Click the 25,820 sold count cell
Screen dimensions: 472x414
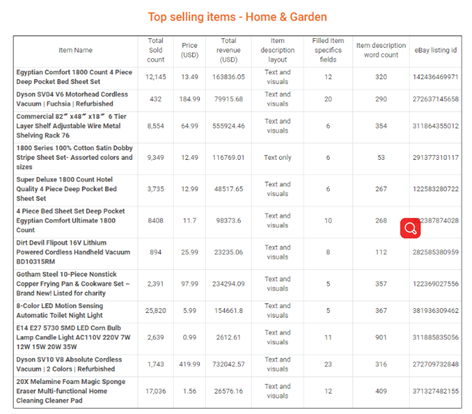tap(156, 311)
